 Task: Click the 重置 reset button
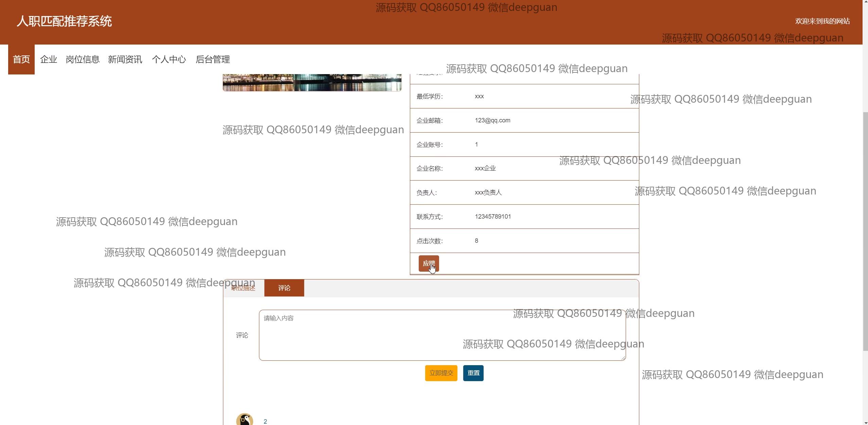473,373
